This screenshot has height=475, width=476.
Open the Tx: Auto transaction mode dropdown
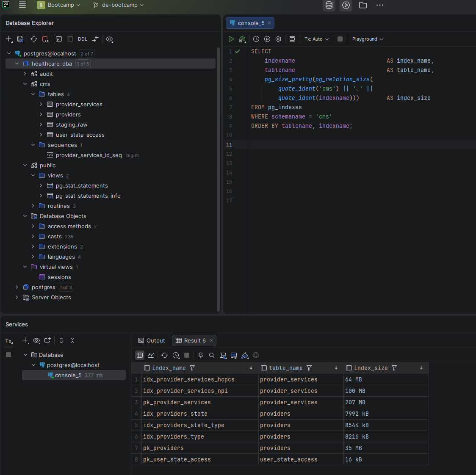pyautogui.click(x=316, y=39)
